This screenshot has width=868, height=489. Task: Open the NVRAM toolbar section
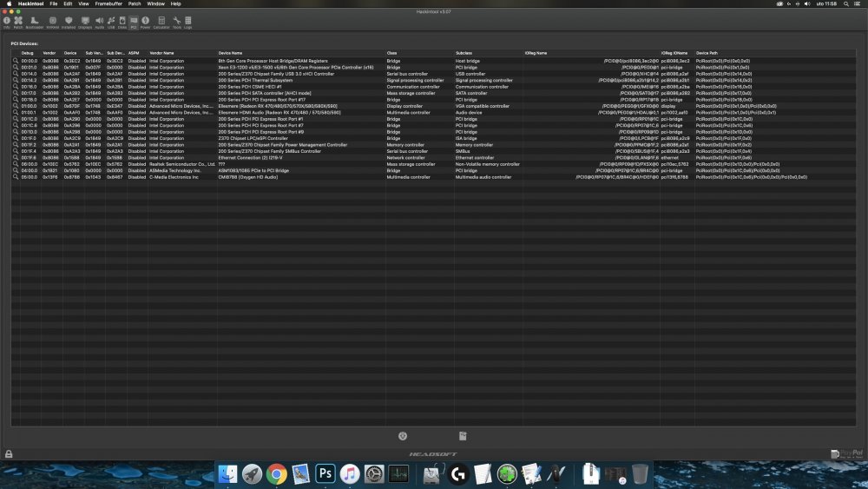pyautogui.click(x=53, y=23)
